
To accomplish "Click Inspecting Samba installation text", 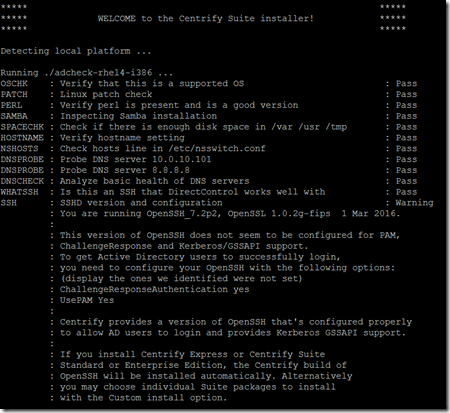I will point(138,116).
